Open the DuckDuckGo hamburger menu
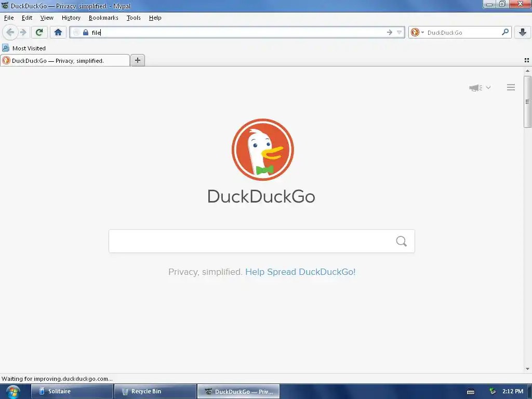The image size is (532, 399). coord(511,87)
